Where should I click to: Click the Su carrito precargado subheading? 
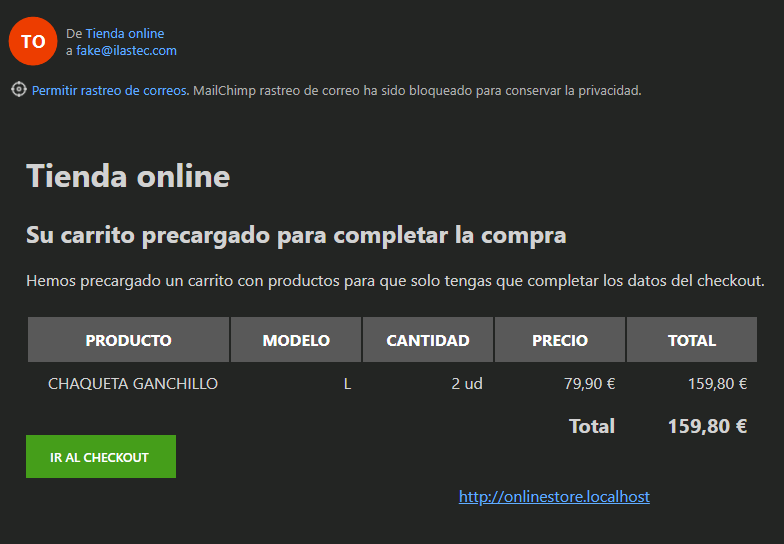click(x=296, y=236)
